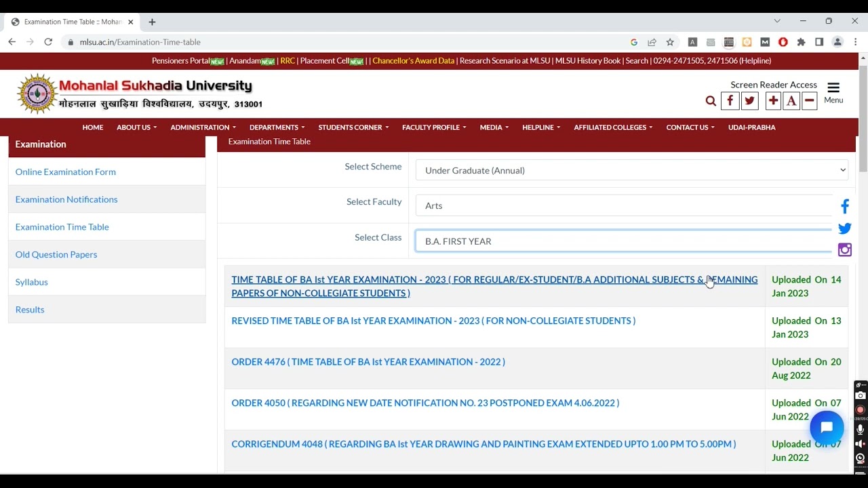Toggle the recorder speaker audio icon
This screenshot has width=868, height=488.
coord(861,444)
